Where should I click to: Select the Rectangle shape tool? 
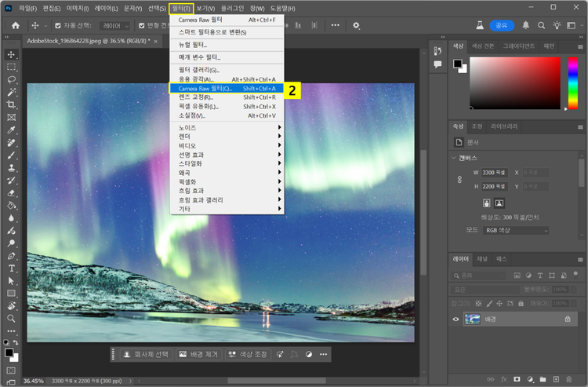[11, 294]
